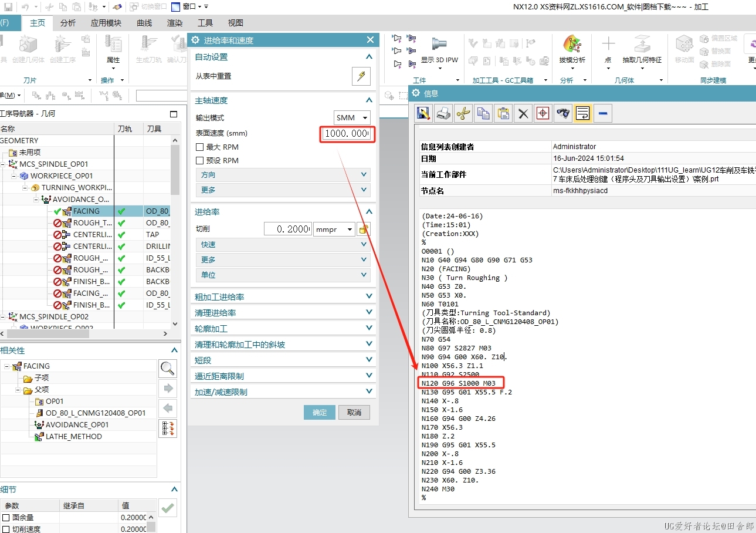
Task: Enable the 最大 RPM checkbox
Action: [199, 147]
